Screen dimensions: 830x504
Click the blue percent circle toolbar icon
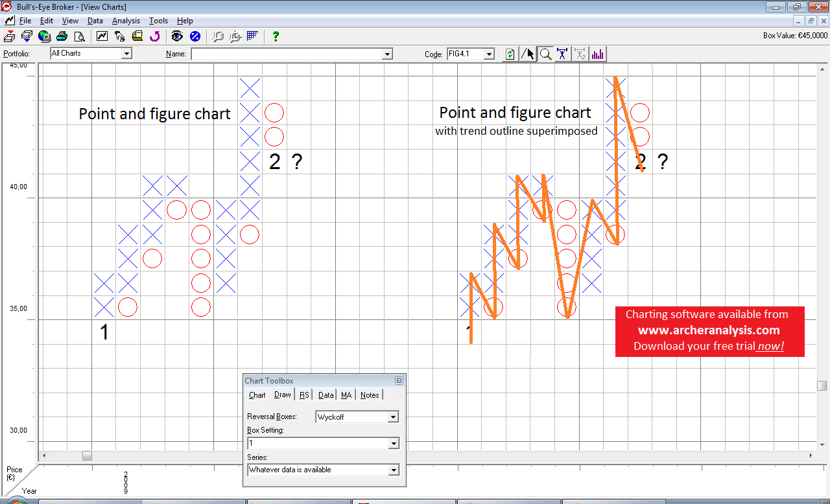[195, 36]
